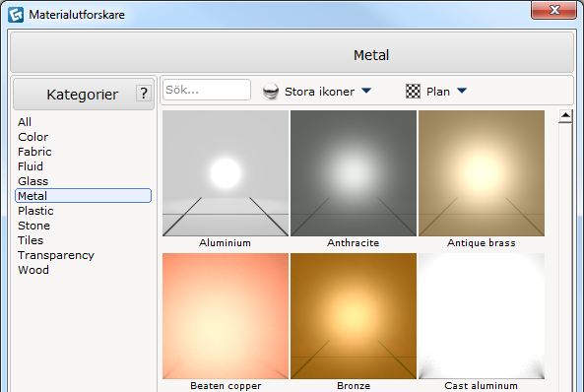Focus the Sök search field

207,90
